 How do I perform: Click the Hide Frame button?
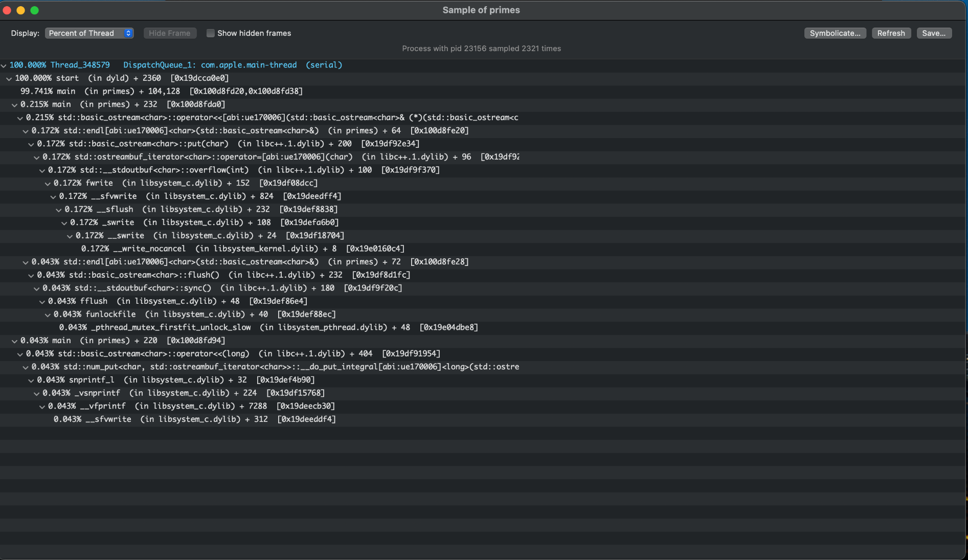click(x=169, y=33)
